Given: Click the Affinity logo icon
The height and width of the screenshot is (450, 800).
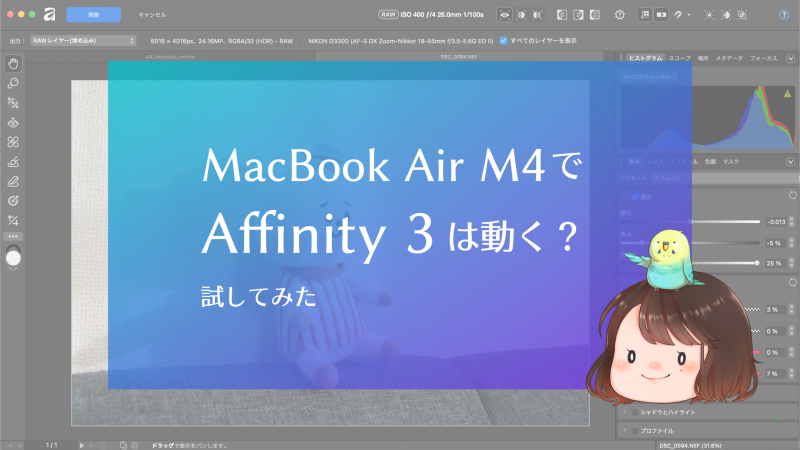Looking at the screenshot, I should click(49, 14).
